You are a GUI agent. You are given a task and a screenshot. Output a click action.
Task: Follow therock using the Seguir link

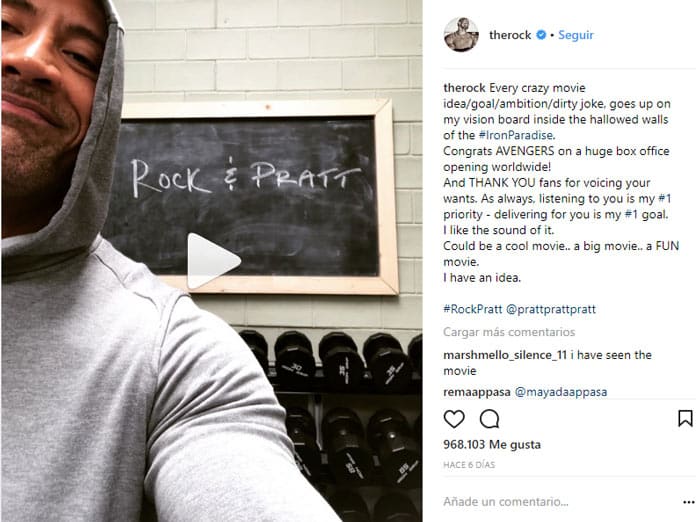tap(576, 35)
